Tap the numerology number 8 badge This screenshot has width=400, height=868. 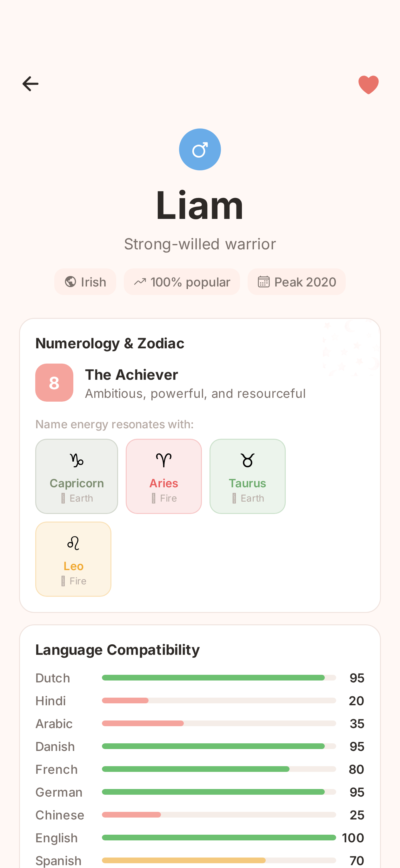tap(54, 382)
